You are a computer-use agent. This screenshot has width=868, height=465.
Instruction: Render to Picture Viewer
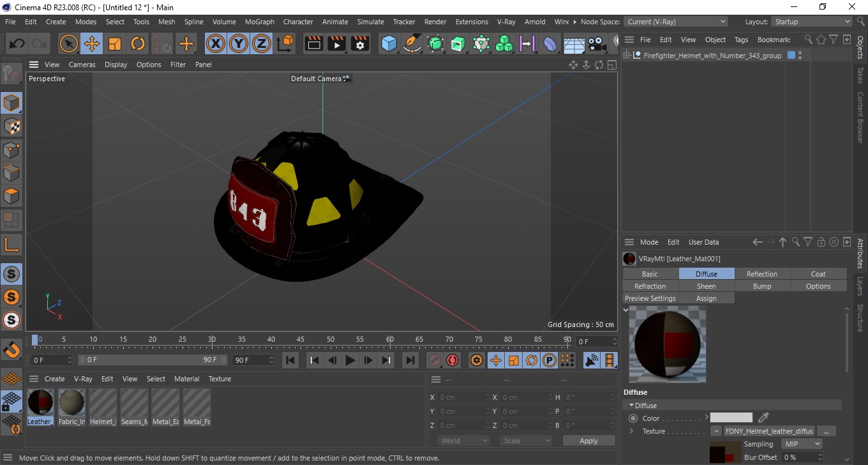(337, 43)
